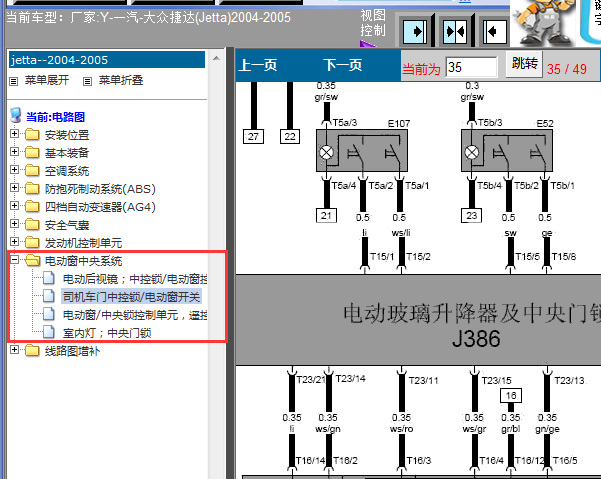Select 司机车门中控锁/电动窗开关 diagram
601x479 pixels.
point(131,297)
